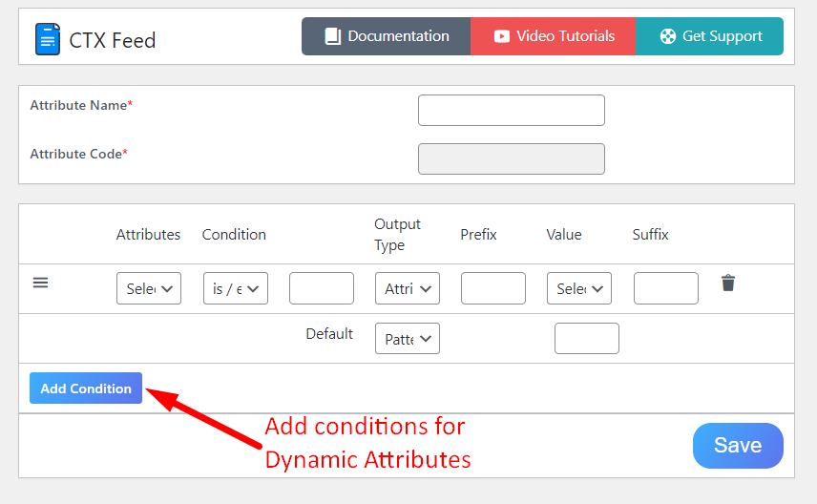Screen dimensions: 817x504
Task: Focus the Attribute Name text field
Action: pos(511,110)
